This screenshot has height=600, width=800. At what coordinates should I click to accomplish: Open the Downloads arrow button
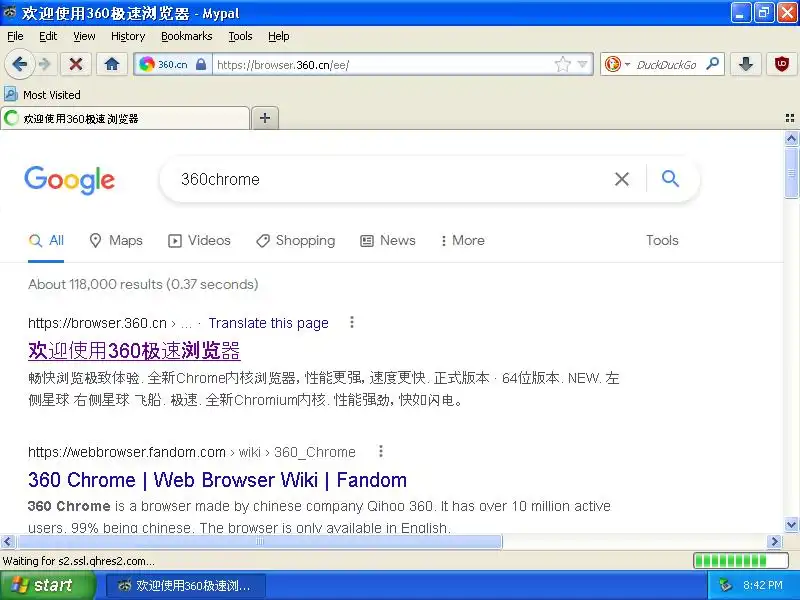[746, 64]
